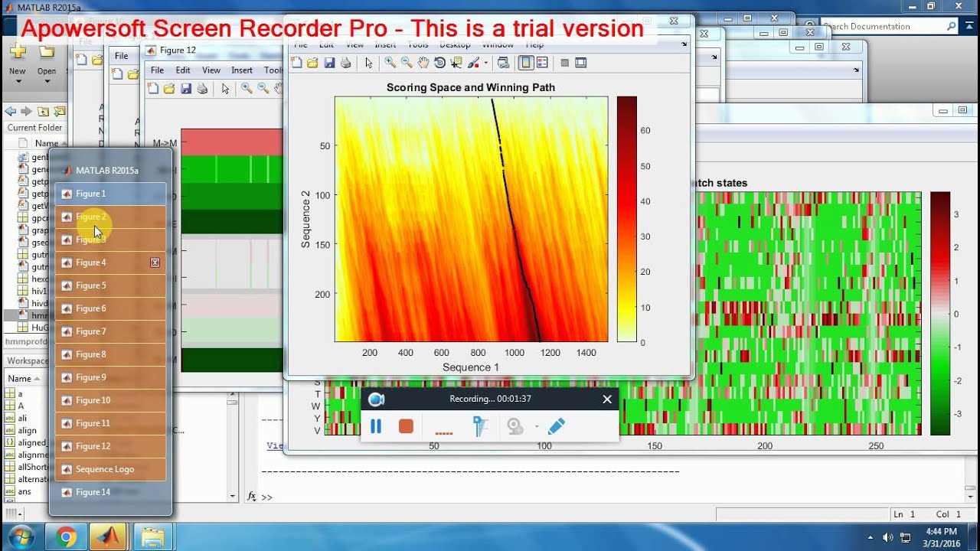This screenshot has width=980, height=551.
Task: Click the Search Documentation field
Action: click(x=888, y=26)
